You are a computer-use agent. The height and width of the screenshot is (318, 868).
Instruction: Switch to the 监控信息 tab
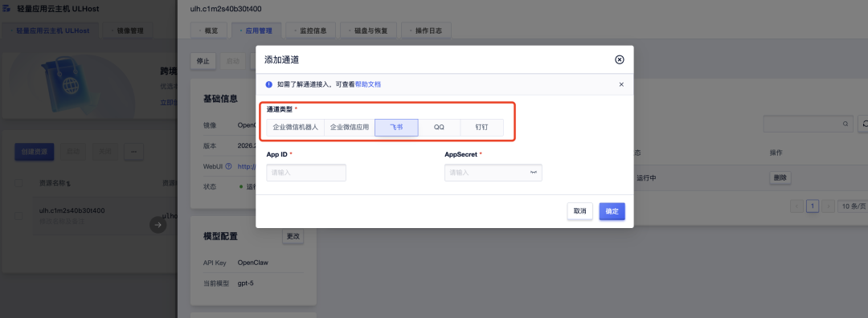[310, 31]
